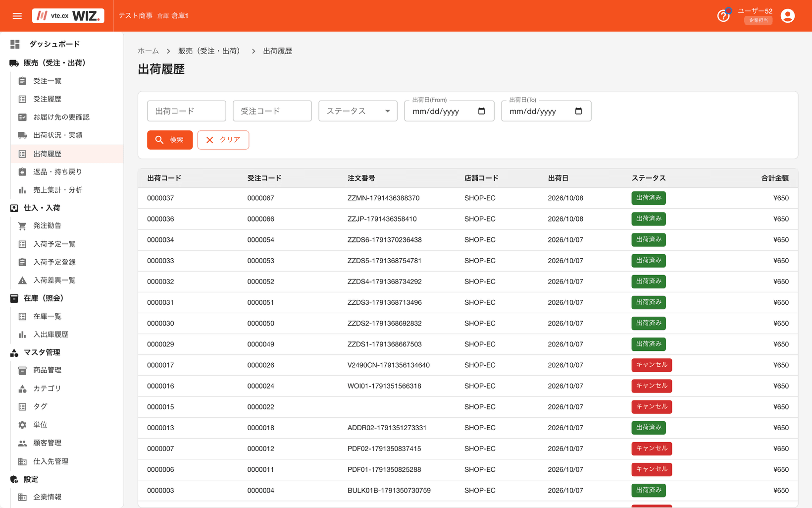
Task: Click the 合計金額 column header
Action: (x=775, y=178)
